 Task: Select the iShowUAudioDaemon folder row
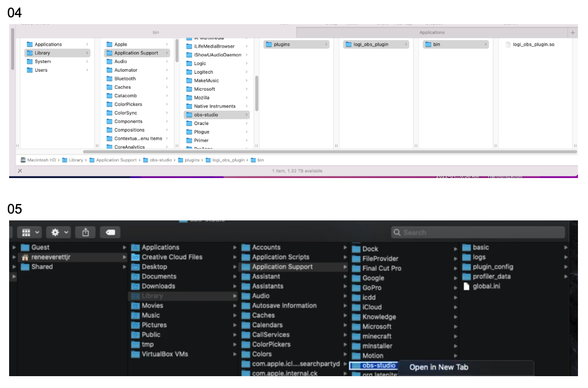point(217,55)
